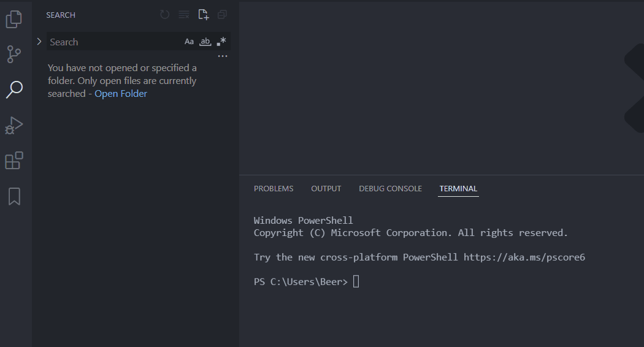Open the Bookmarks view in the activity bar
644x347 pixels.
(14, 196)
